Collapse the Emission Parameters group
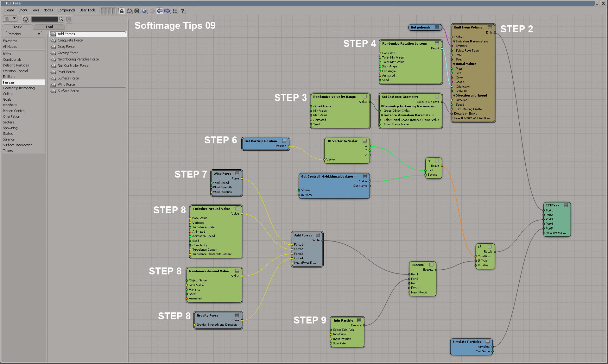Image resolution: width=608 pixels, height=364 pixels. coord(454,41)
